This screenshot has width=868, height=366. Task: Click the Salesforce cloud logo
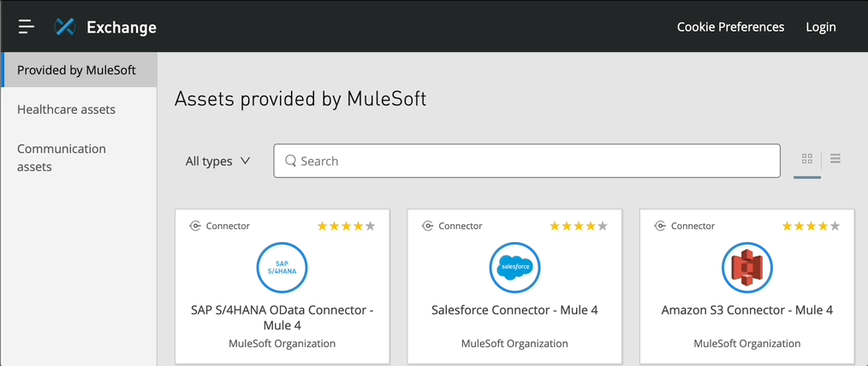pos(514,268)
